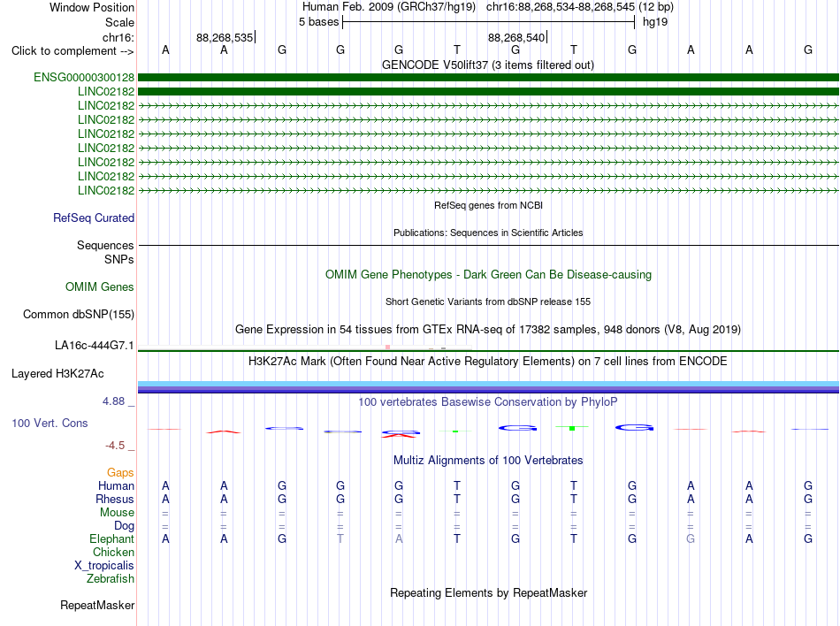Click the -4.5 conservation scale value
Viewport: 840px width, 626px height.
pos(115,446)
